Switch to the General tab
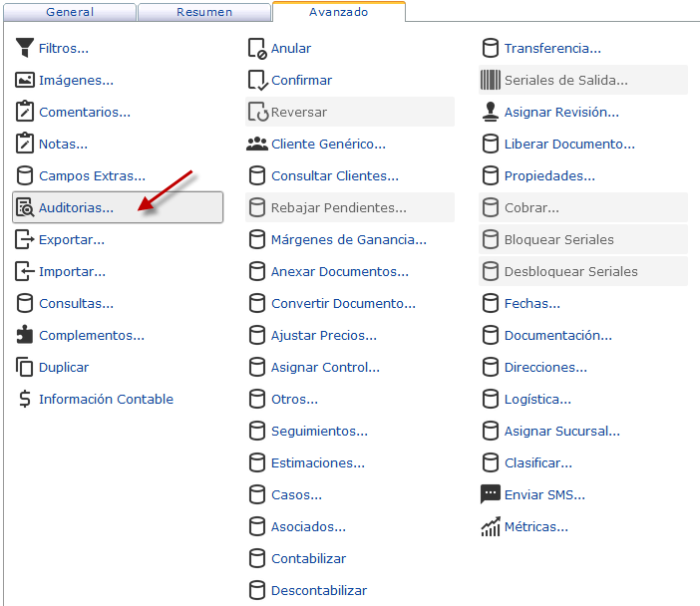 tap(70, 12)
